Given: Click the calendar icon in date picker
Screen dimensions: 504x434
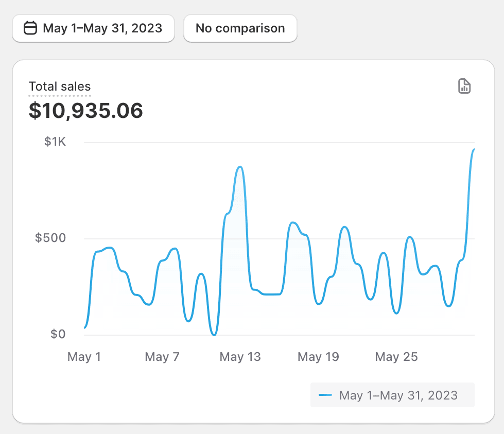Looking at the screenshot, I should pos(30,28).
